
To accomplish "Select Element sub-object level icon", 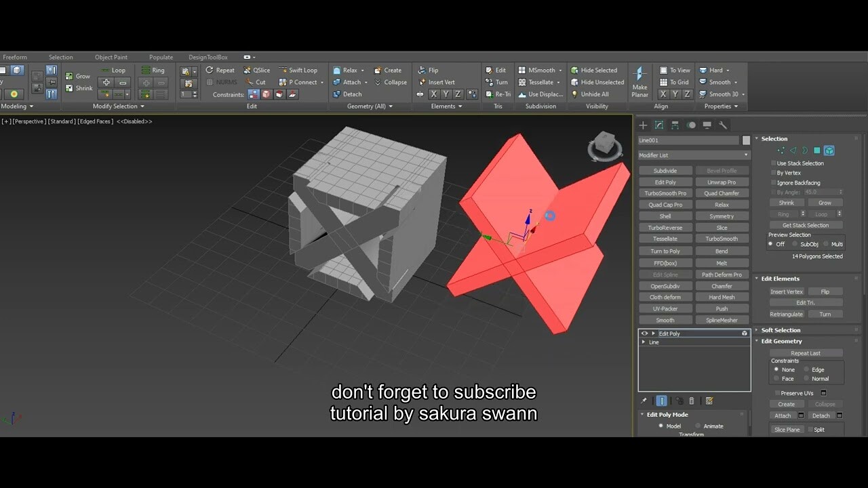I will 829,150.
